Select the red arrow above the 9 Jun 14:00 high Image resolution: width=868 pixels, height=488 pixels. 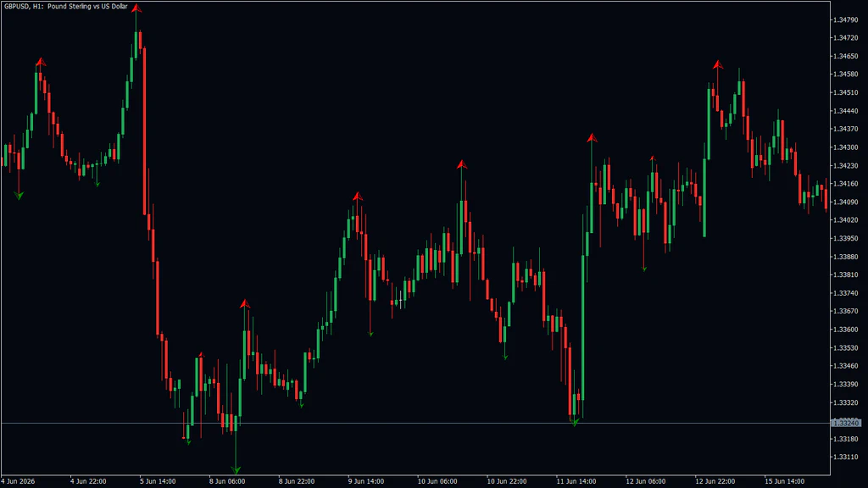pyautogui.click(x=358, y=197)
